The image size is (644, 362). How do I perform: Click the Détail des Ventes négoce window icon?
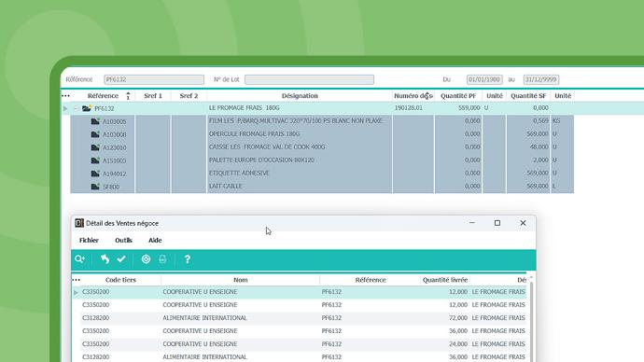(x=79, y=223)
